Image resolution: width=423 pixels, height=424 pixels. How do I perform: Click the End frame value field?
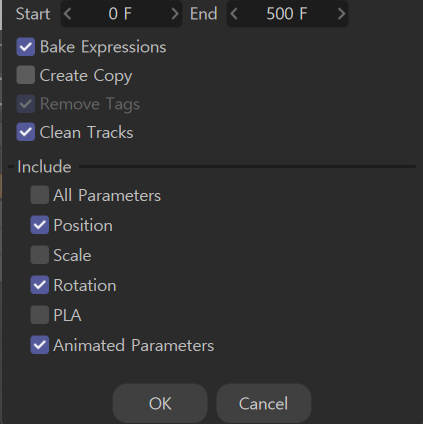(x=287, y=14)
